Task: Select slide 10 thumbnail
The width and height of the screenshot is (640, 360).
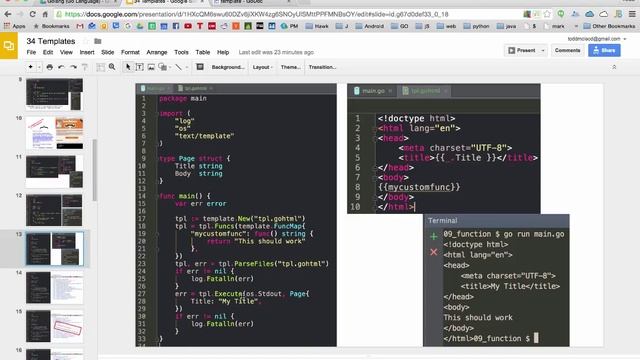Action: [55, 133]
